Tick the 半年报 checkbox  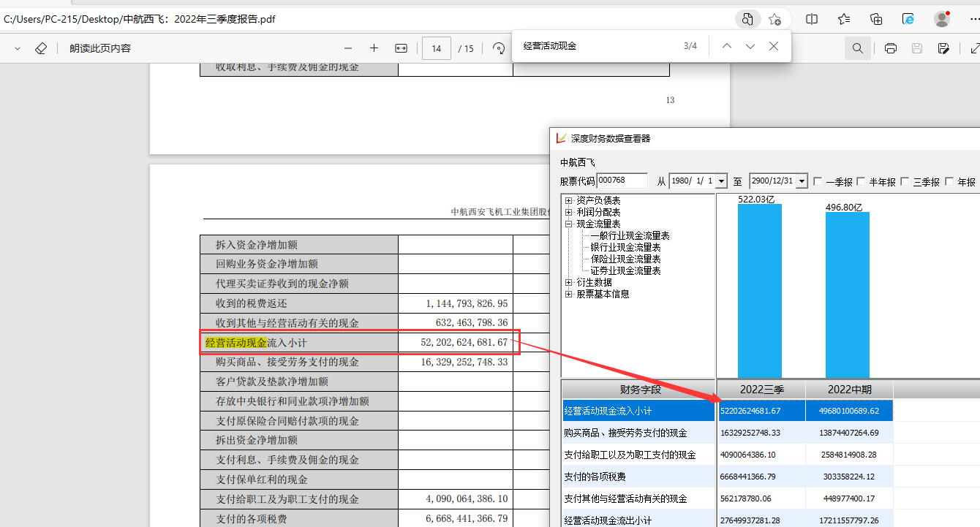pos(862,181)
